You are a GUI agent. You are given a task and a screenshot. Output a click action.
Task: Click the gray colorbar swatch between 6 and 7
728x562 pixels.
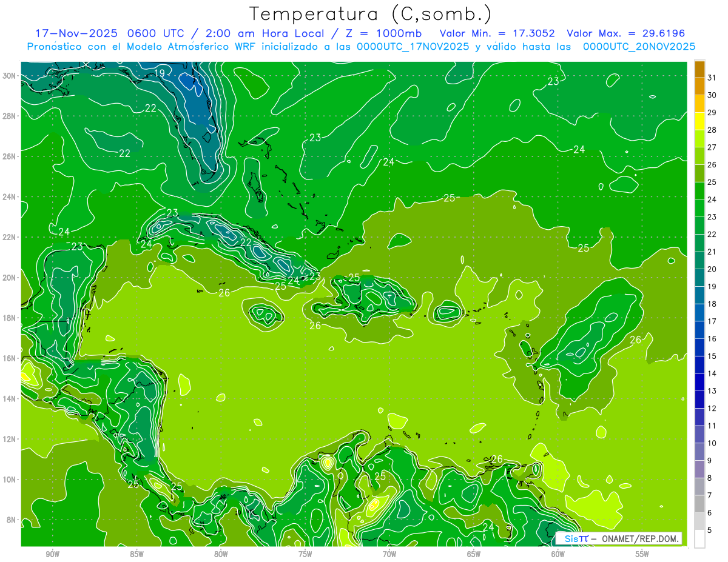[x=699, y=504]
